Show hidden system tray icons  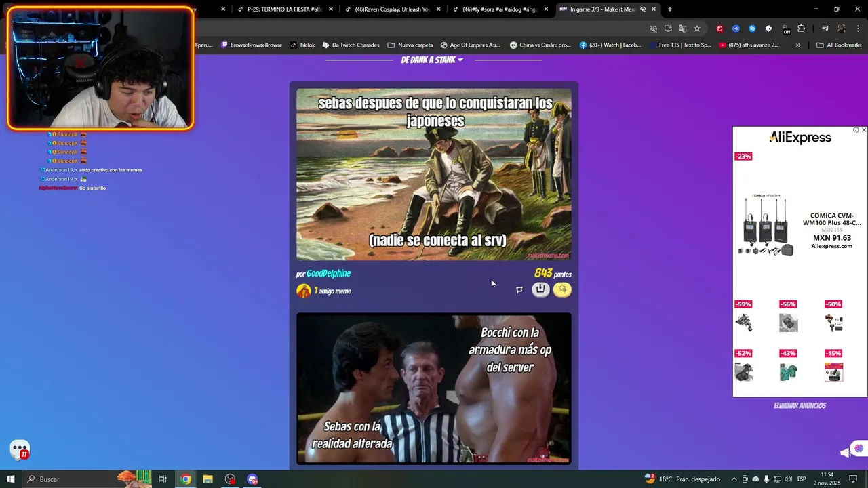[734, 479]
